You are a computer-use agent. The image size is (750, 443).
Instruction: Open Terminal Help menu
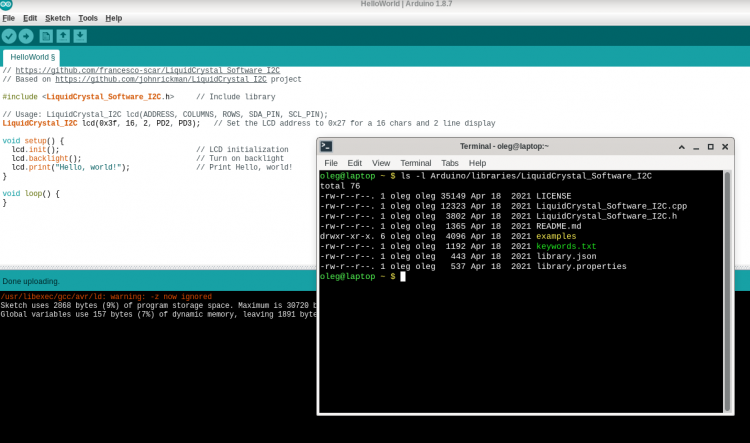477,163
